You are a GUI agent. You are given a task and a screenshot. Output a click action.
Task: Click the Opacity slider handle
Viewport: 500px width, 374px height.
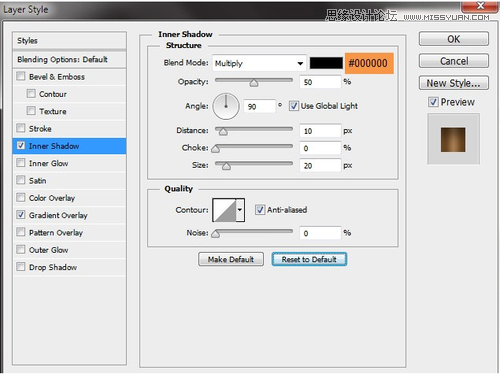coord(254,83)
